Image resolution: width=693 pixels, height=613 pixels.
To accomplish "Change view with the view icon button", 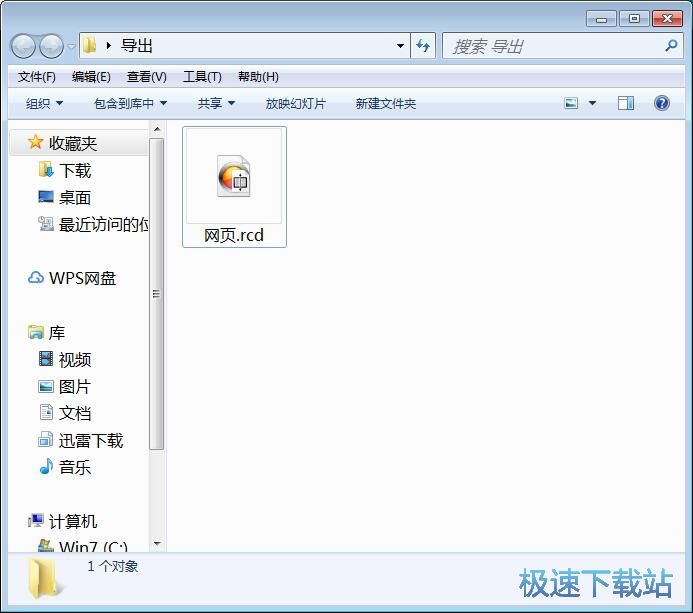I will pyautogui.click(x=571, y=103).
